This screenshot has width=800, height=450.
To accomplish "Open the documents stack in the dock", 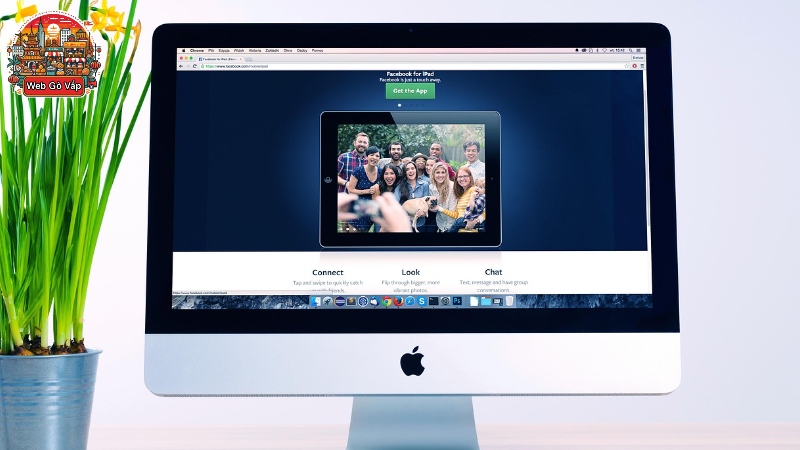I will point(474,302).
